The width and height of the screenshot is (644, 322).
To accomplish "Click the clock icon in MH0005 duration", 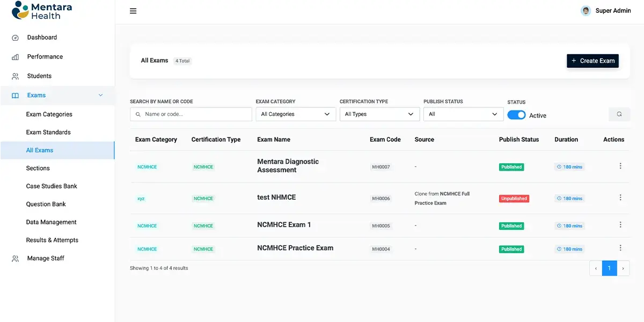I will [x=559, y=226].
